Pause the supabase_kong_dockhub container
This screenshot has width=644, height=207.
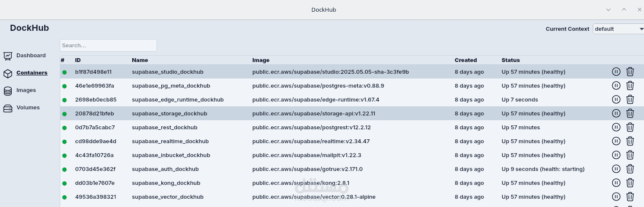click(x=616, y=183)
